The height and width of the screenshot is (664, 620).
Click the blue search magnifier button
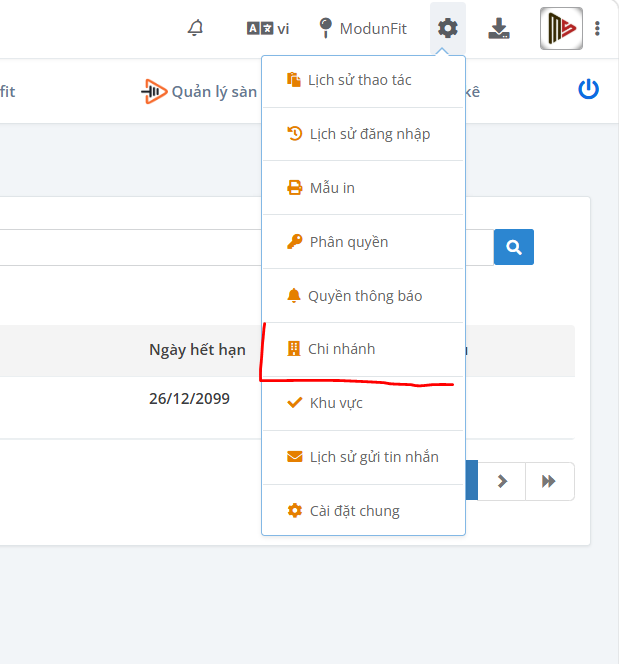pos(514,247)
